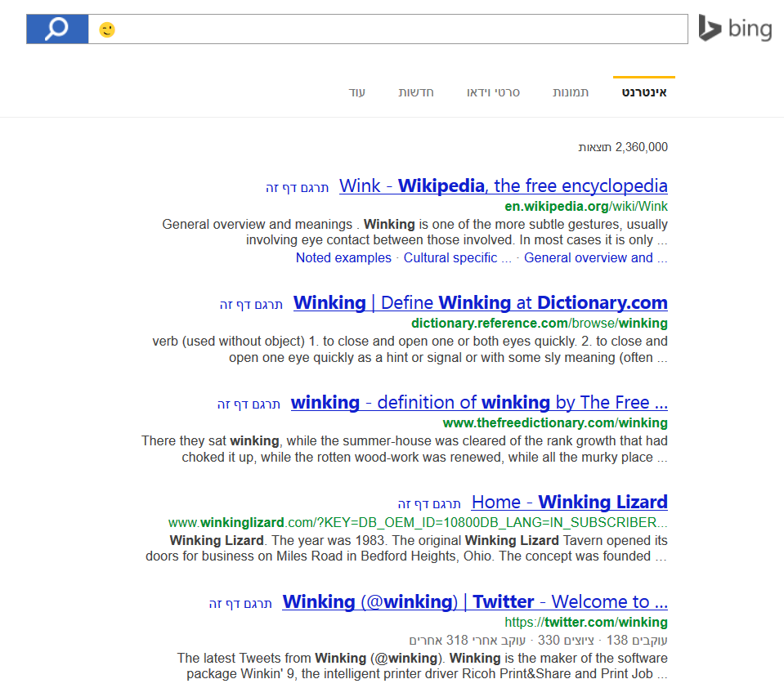Open Wikipedia's Cultural specific section link
This screenshot has height=697, width=784.
click(x=458, y=258)
